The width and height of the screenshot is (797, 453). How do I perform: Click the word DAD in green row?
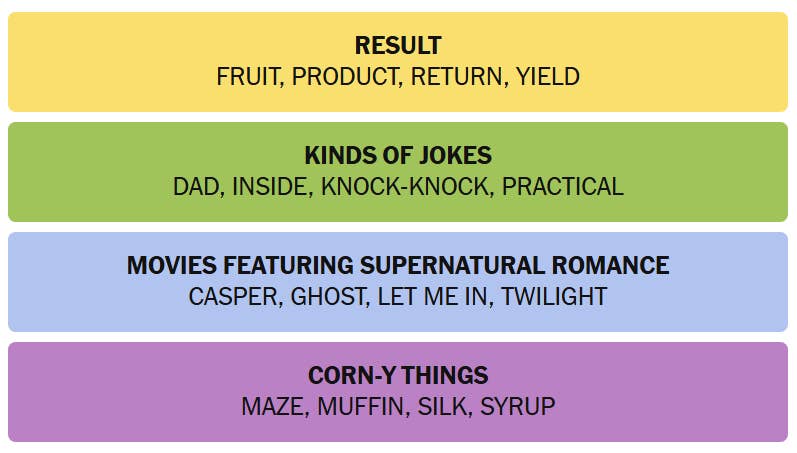point(196,187)
